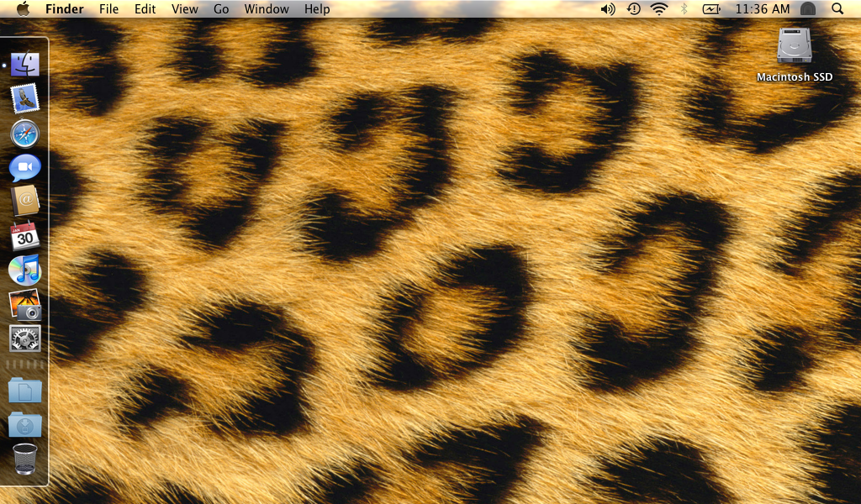The height and width of the screenshot is (504, 861).
Task: Open the Time Machine menu bar icon
Action: coord(634,8)
